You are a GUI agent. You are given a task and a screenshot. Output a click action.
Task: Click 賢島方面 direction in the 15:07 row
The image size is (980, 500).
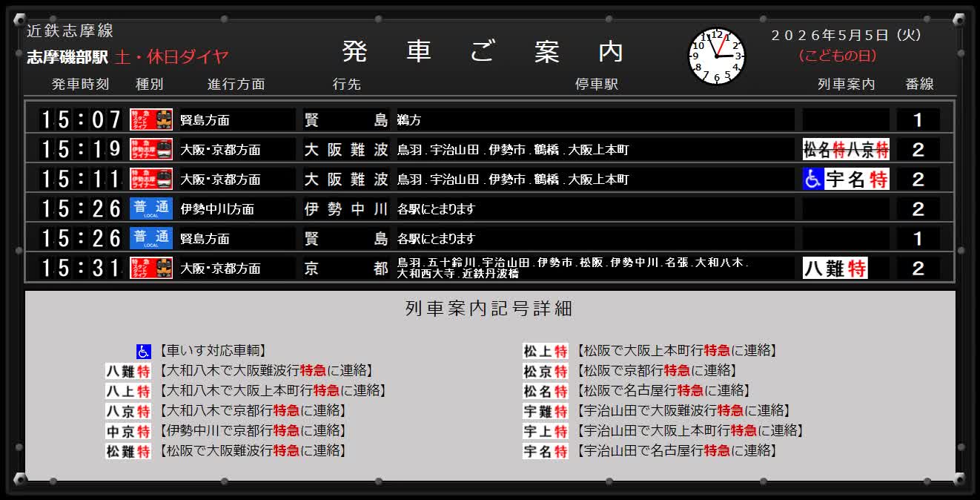pos(205,120)
